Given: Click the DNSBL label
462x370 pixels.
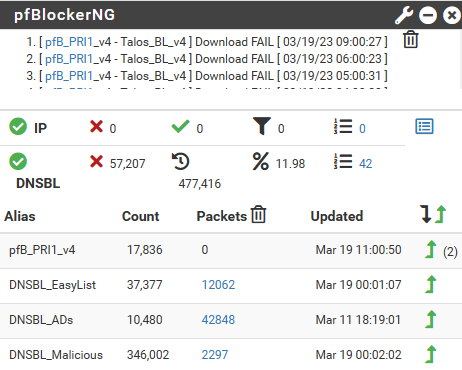Looking at the screenshot, I should [38, 183].
